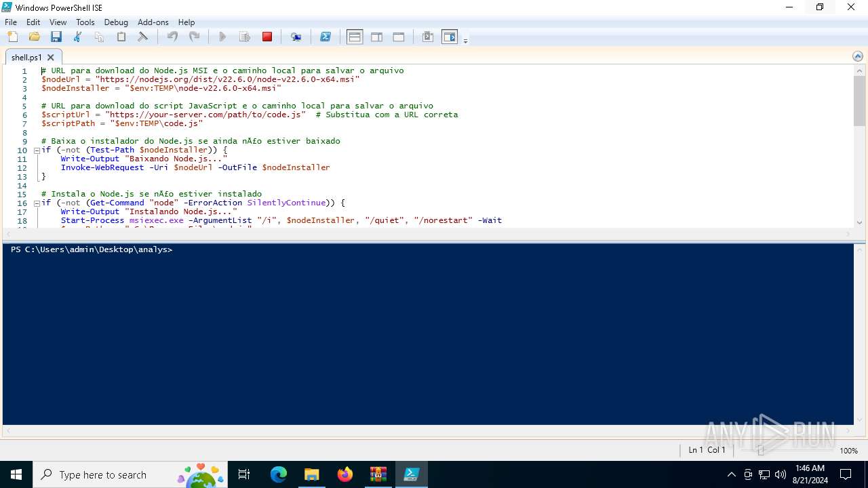Launch Microsoft Edge from taskbar

(279, 474)
